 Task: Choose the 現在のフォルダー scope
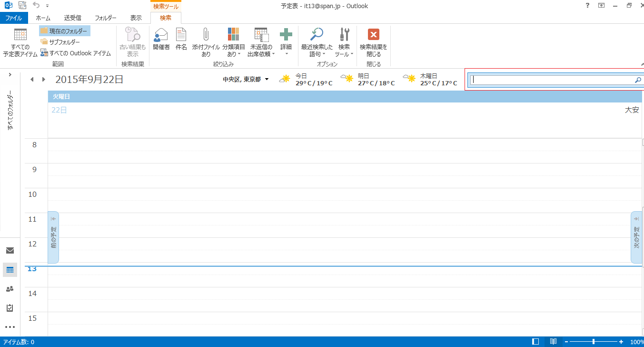pyautogui.click(x=65, y=31)
